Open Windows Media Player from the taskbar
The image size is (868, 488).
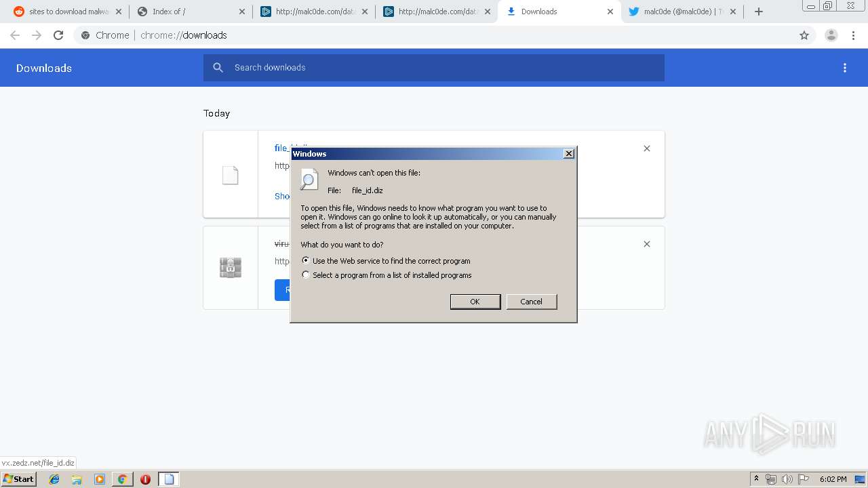(100, 479)
